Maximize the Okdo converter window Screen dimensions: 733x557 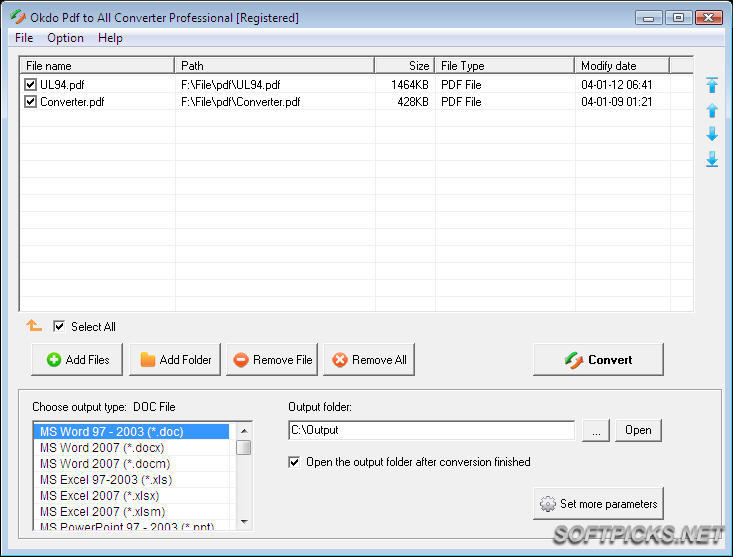tap(678, 18)
